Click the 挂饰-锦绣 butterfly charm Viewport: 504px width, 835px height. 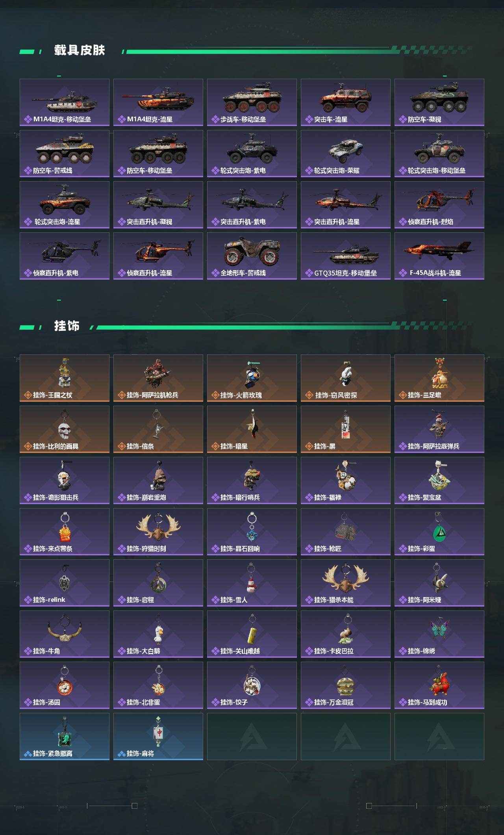439,634
